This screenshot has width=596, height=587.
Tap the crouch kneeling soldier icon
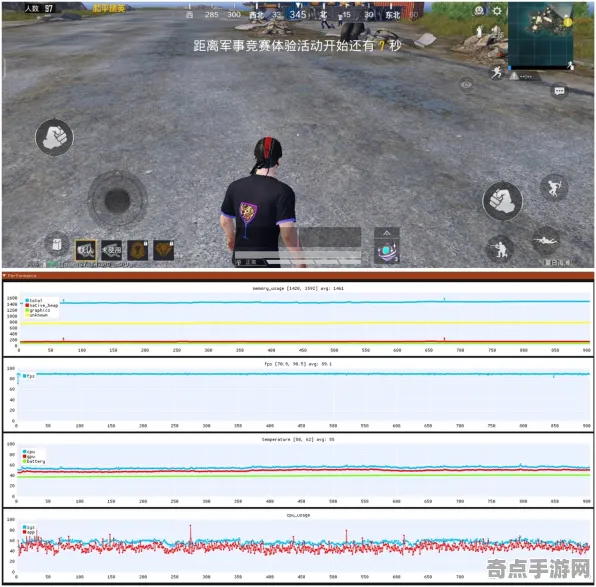[x=499, y=249]
